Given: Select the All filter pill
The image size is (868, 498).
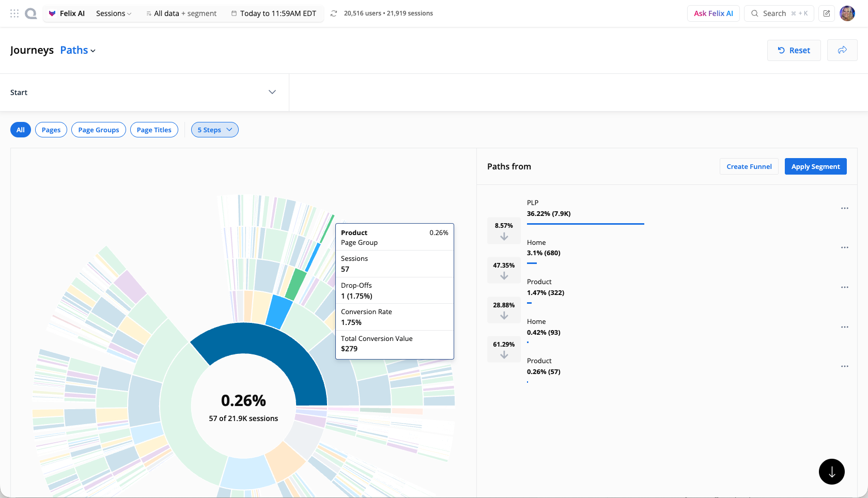Looking at the screenshot, I should pos(21,130).
